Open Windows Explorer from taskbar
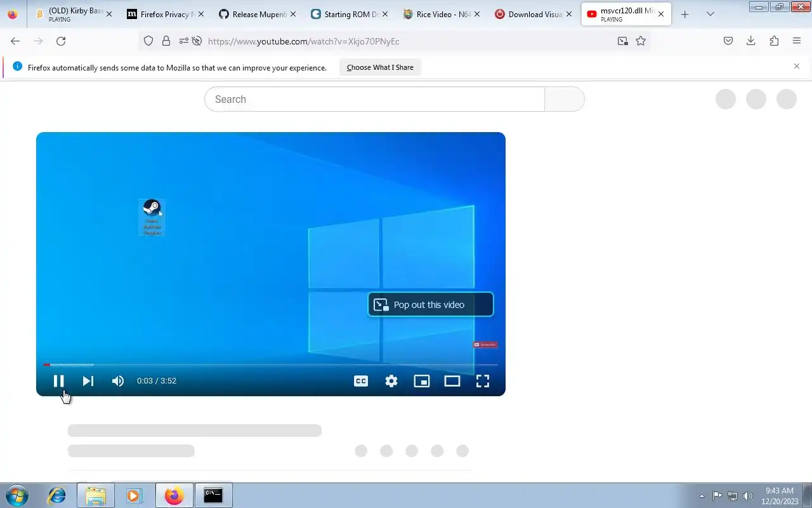The width and height of the screenshot is (812, 508). point(96,495)
